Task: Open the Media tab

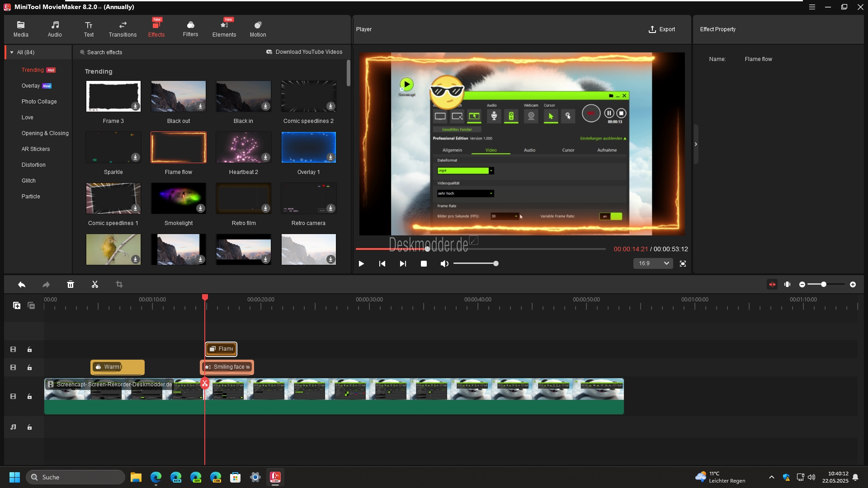Action: coord(21,29)
